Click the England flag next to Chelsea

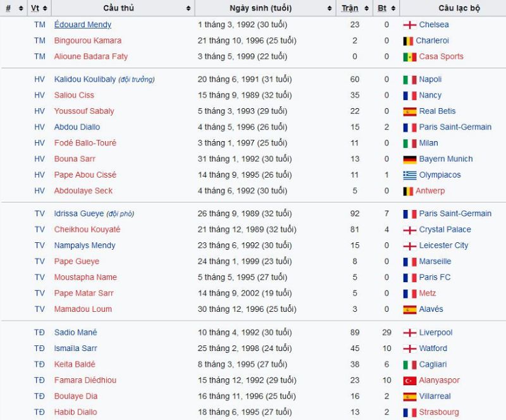point(409,25)
